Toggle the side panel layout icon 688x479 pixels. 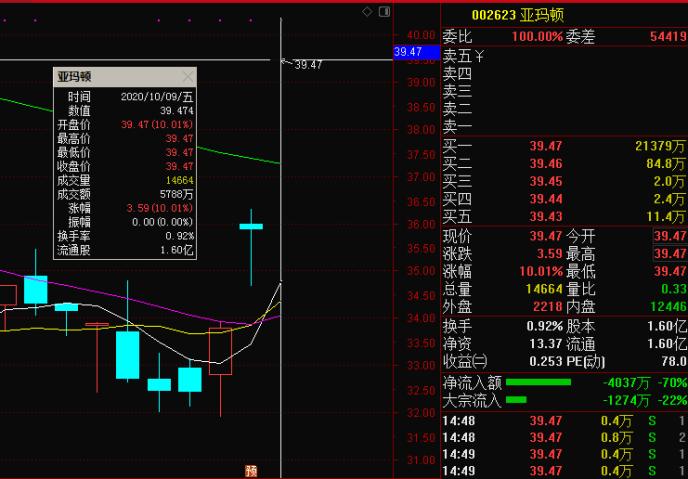(x=384, y=12)
